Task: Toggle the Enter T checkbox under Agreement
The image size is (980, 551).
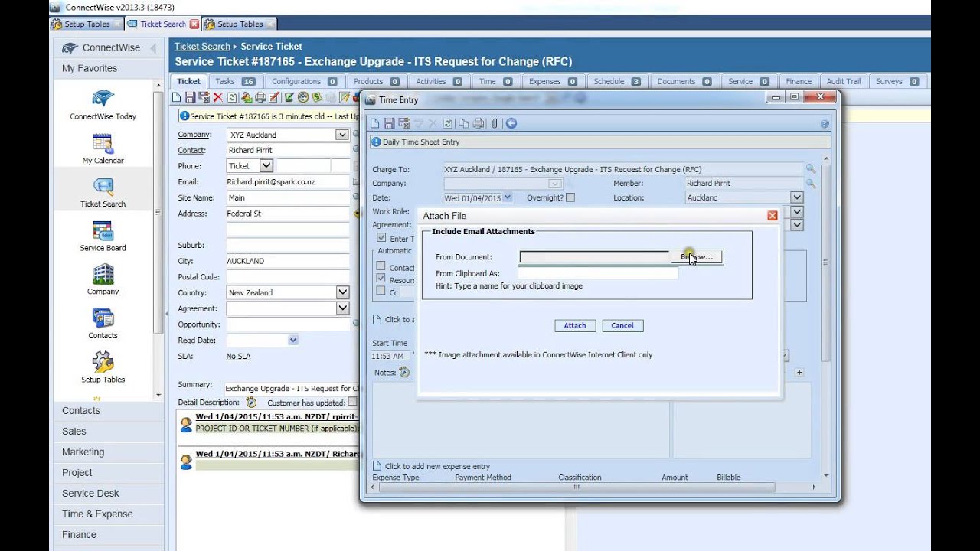Action: 381,238
